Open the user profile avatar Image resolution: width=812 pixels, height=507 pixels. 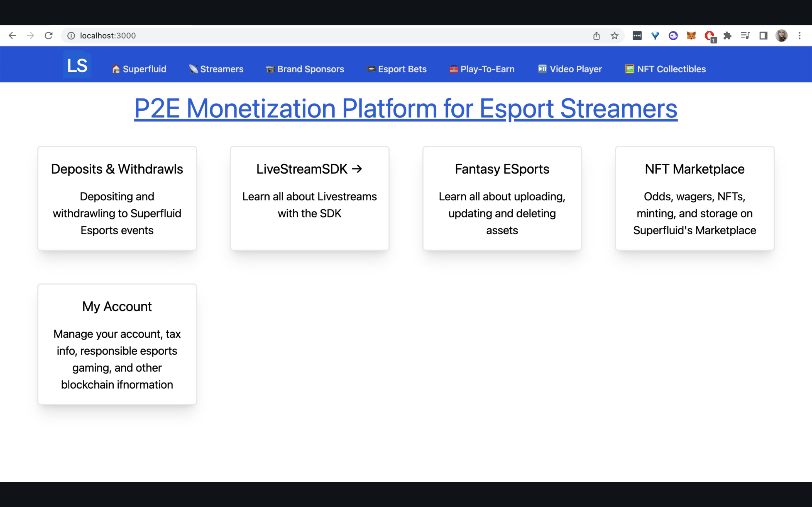[782, 35]
